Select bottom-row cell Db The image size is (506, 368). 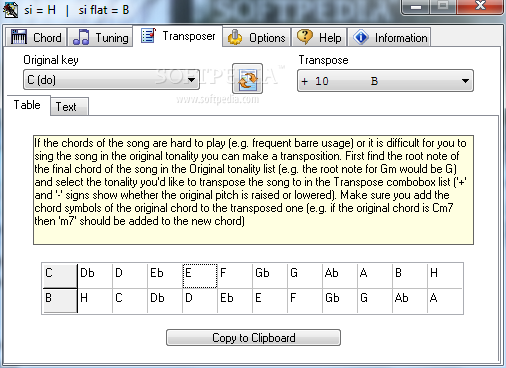[x=165, y=301]
